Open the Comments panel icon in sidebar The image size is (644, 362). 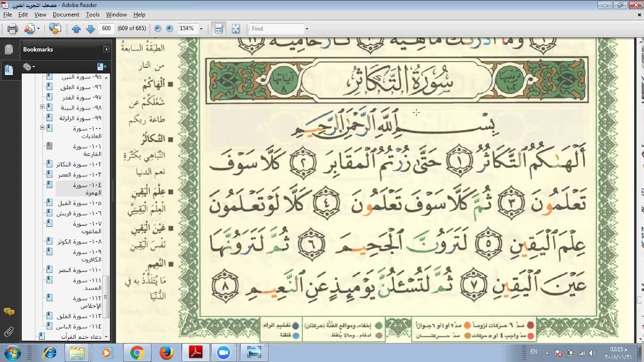click(9, 312)
